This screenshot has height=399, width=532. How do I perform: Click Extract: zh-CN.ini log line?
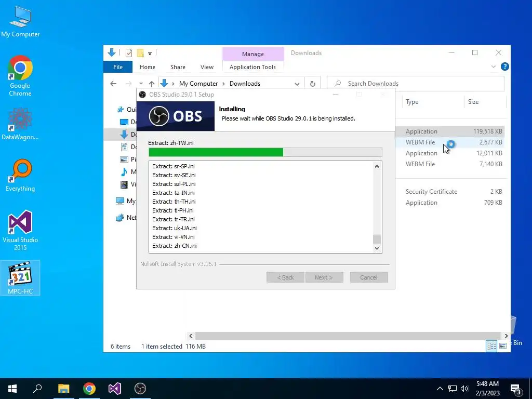click(x=175, y=246)
